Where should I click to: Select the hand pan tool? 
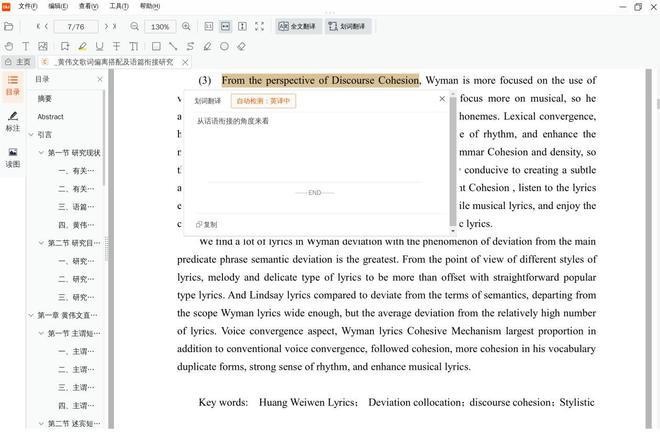[10, 46]
